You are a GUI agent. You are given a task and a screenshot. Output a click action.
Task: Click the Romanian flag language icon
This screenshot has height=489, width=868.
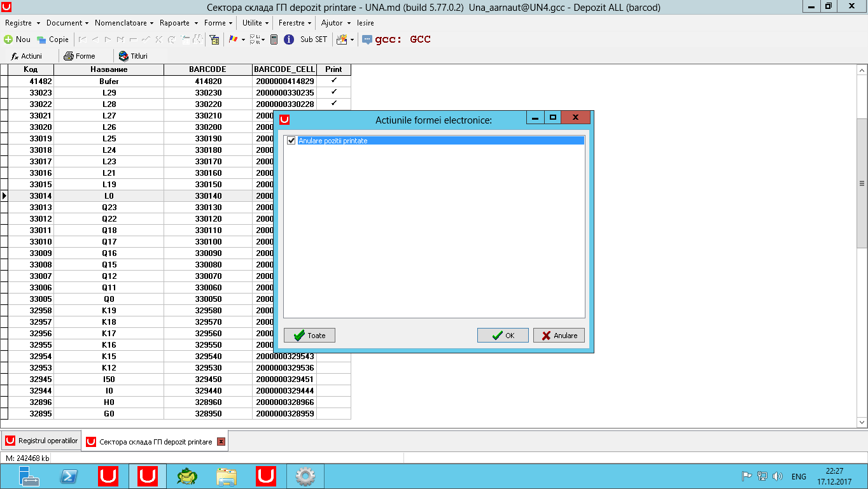pos(234,39)
